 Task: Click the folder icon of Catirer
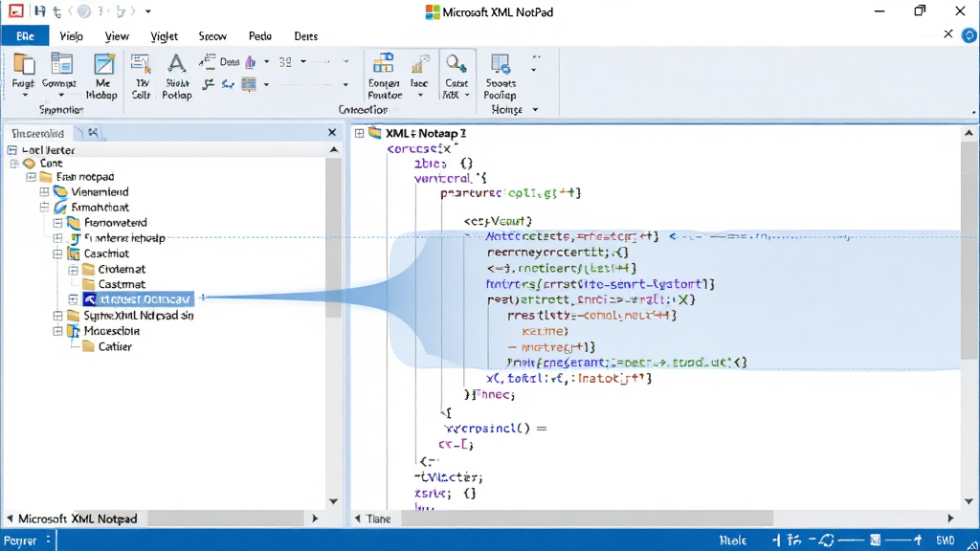click(x=88, y=346)
